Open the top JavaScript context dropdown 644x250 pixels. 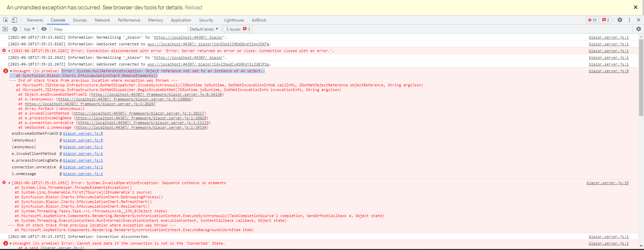pos(29,29)
